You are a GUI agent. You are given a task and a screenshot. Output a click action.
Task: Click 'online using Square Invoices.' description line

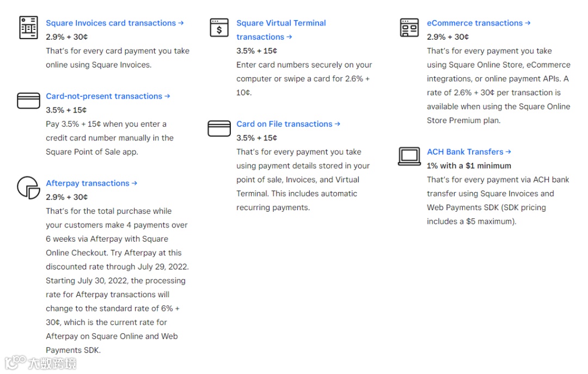coord(99,65)
